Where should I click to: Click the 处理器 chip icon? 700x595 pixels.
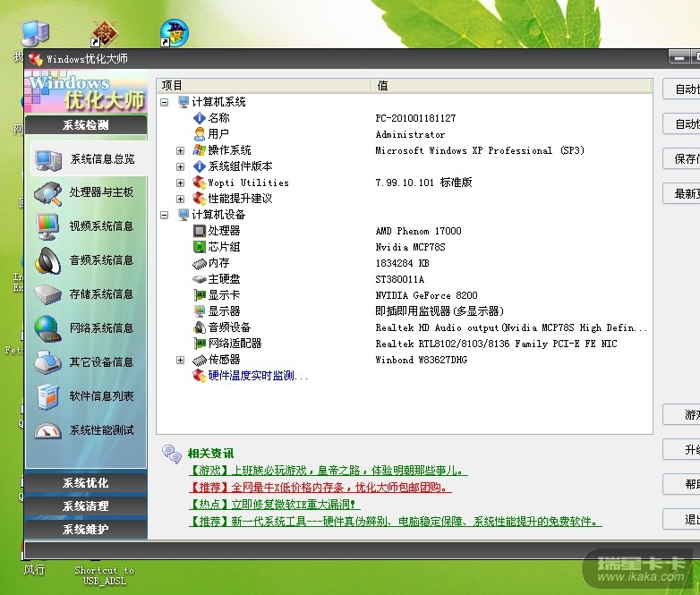(199, 231)
